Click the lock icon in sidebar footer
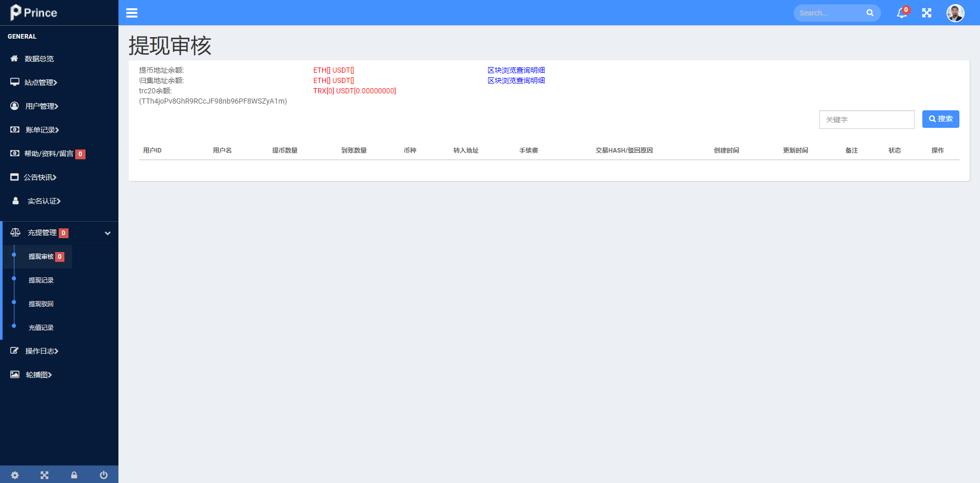 click(x=74, y=475)
